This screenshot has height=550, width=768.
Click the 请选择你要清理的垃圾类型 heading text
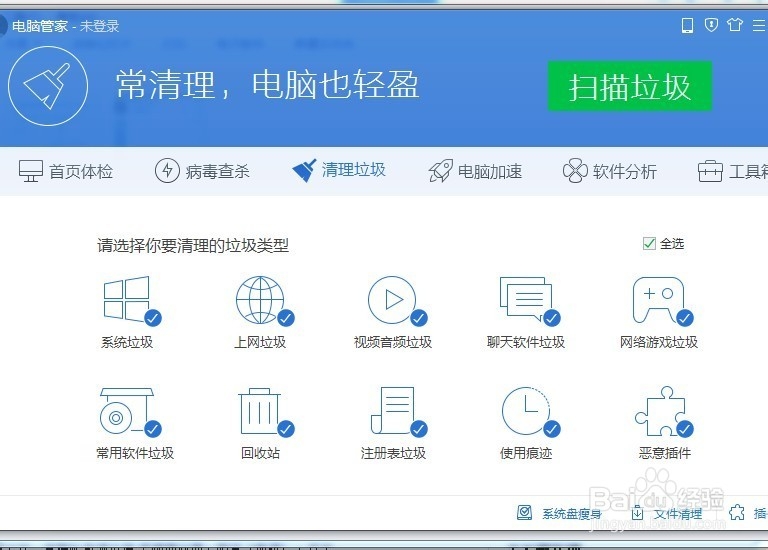pyautogui.click(x=193, y=245)
